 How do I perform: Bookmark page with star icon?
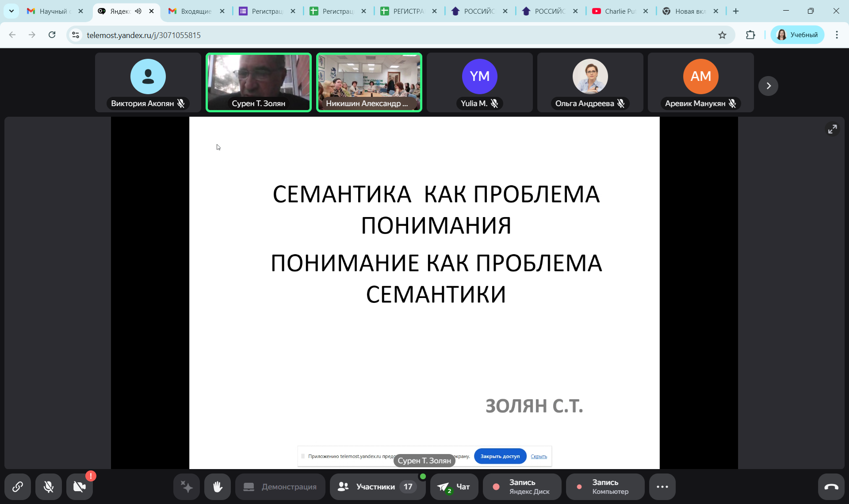coord(722,35)
